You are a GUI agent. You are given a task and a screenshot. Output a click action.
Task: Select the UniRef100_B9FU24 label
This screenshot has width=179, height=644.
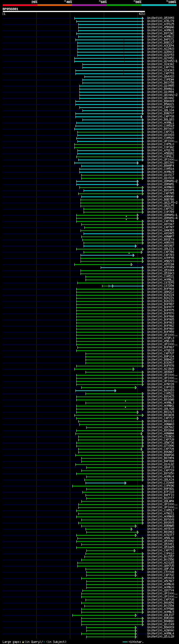click(161, 357)
